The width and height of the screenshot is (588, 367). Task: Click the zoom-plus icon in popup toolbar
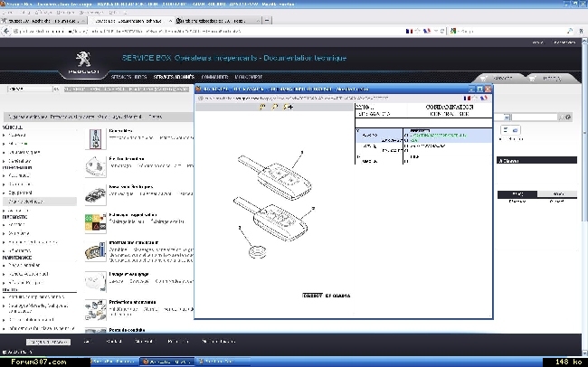click(x=288, y=107)
